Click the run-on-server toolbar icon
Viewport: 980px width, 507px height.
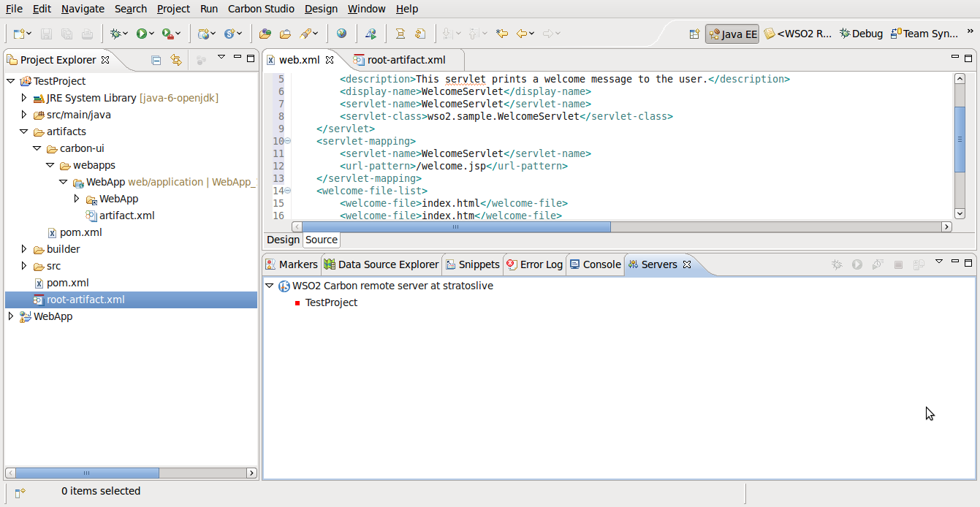(x=371, y=34)
